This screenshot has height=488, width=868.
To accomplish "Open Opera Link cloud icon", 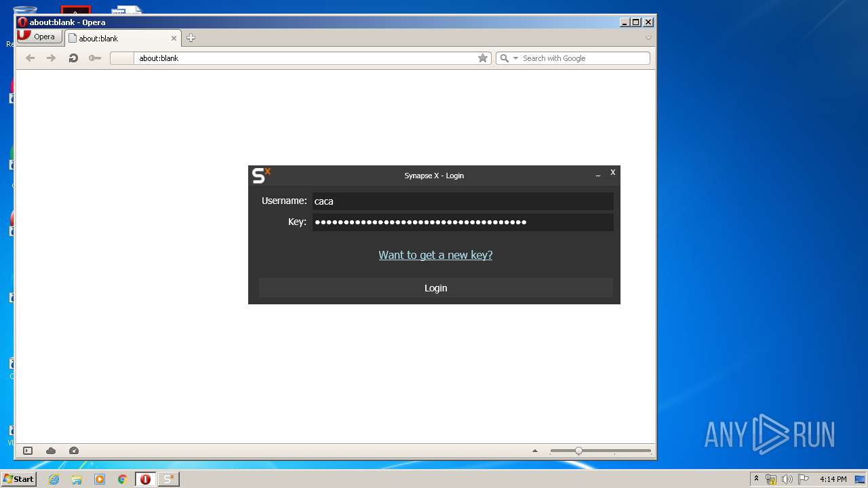I will tap(51, 451).
